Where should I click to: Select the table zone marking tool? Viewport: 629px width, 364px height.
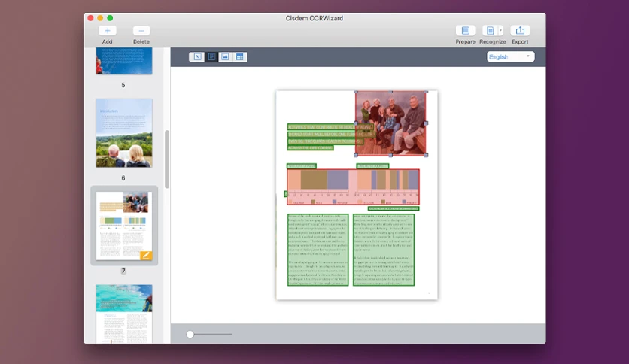pos(239,57)
